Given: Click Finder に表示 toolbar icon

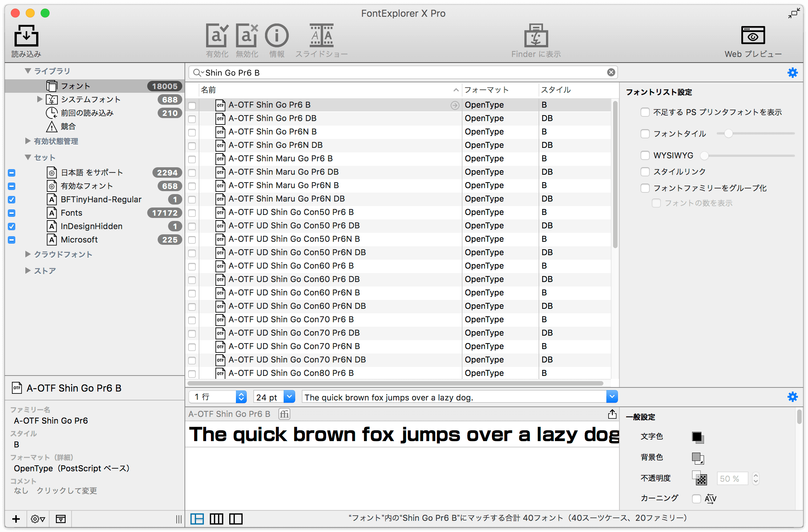Looking at the screenshot, I should [x=536, y=36].
